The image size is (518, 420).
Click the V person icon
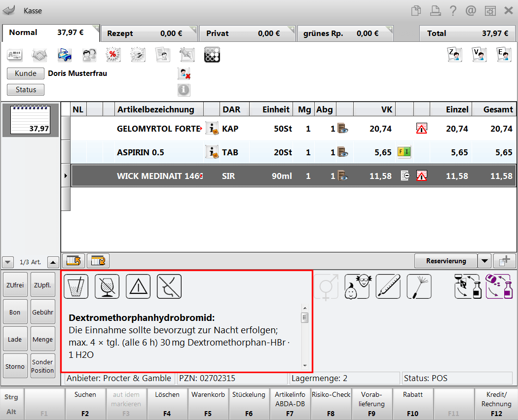click(480, 55)
